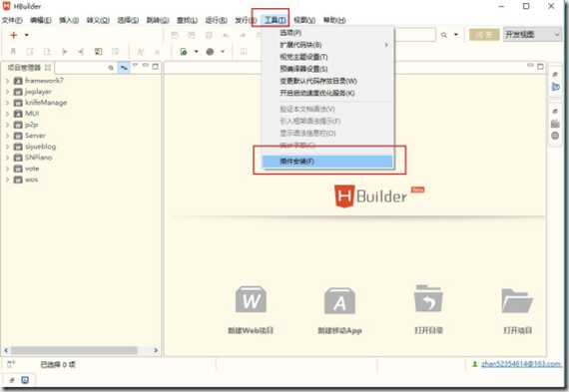569x392 pixels.
Task: Click the right arrow of the project panel scrollbar
Action: coord(156,350)
